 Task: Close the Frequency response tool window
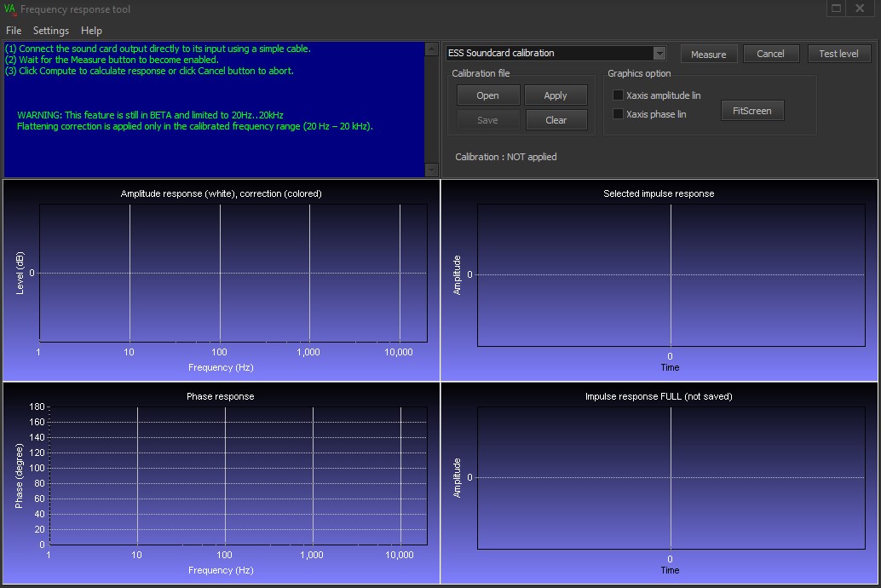[x=860, y=9]
